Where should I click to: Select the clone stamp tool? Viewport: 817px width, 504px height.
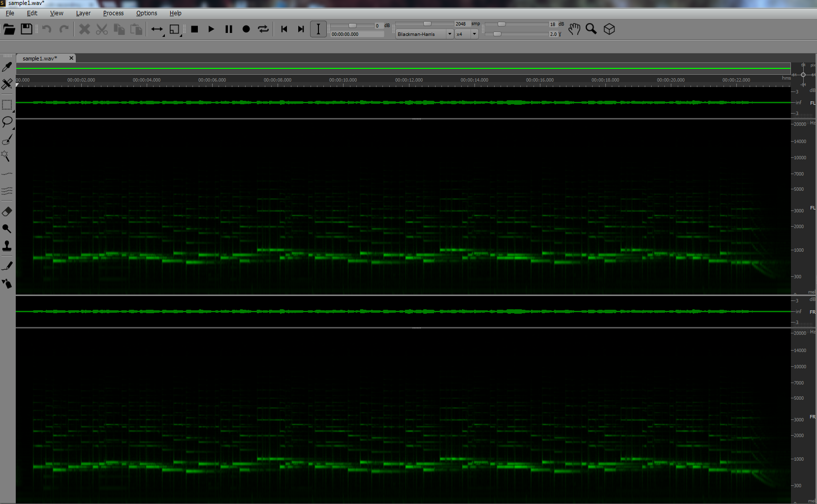[7, 246]
